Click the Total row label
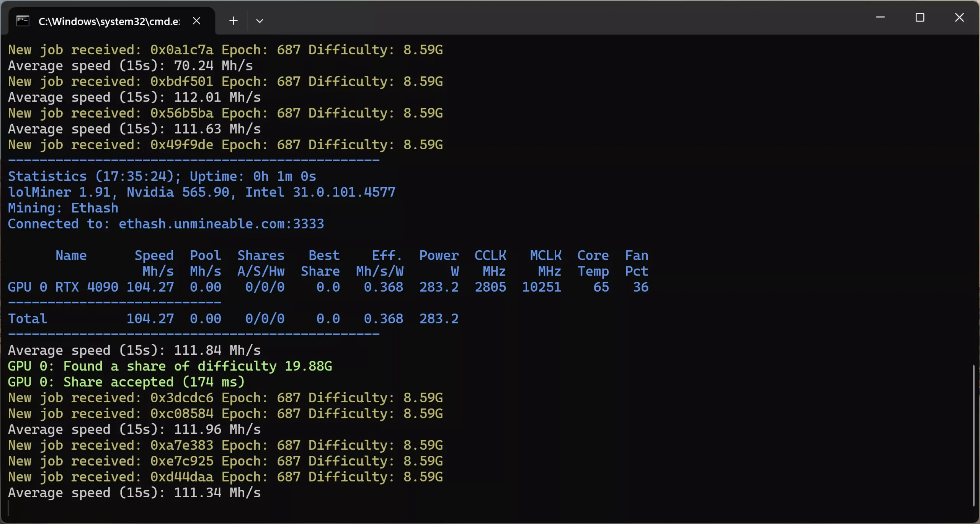 (x=28, y=319)
